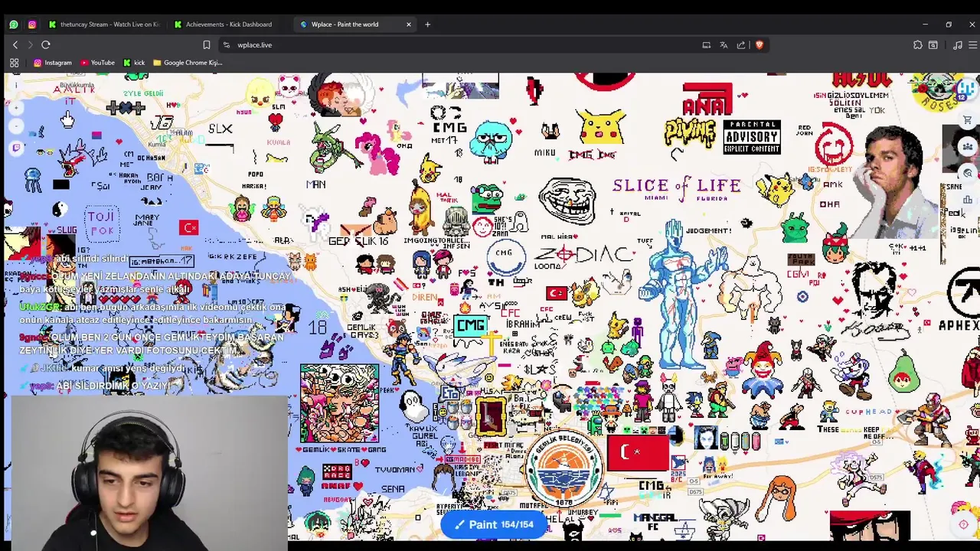Screen dimensions: 980x551
Task: Click the pink pin icon at bottom right
Action: (964, 524)
